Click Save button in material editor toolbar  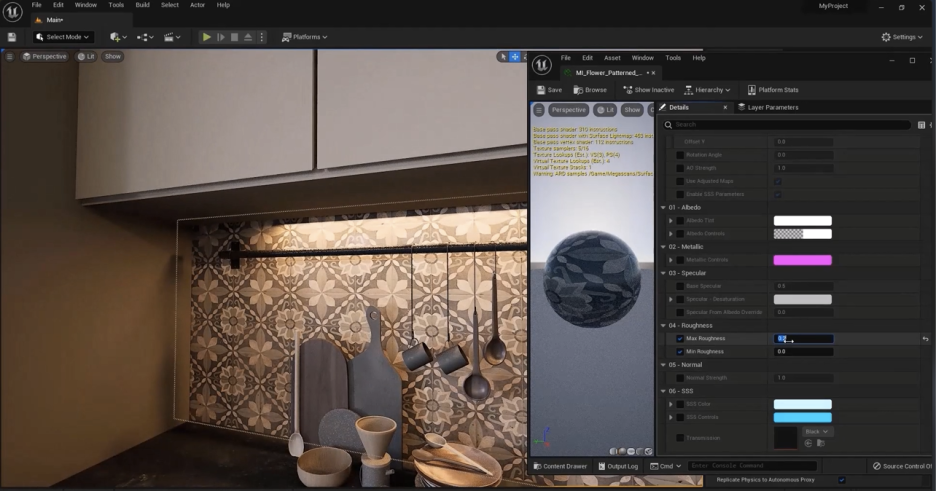pos(549,90)
